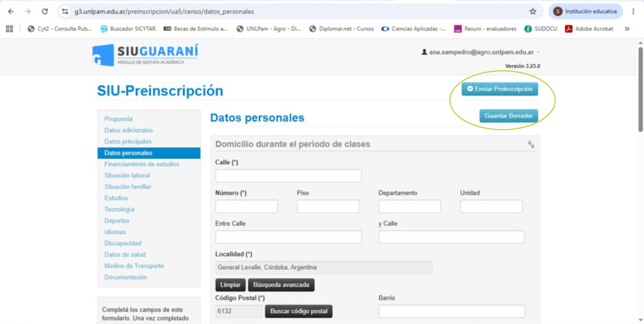The image size is (644, 324).
Task: Go to Estudios in the sidebar
Action: point(116,198)
